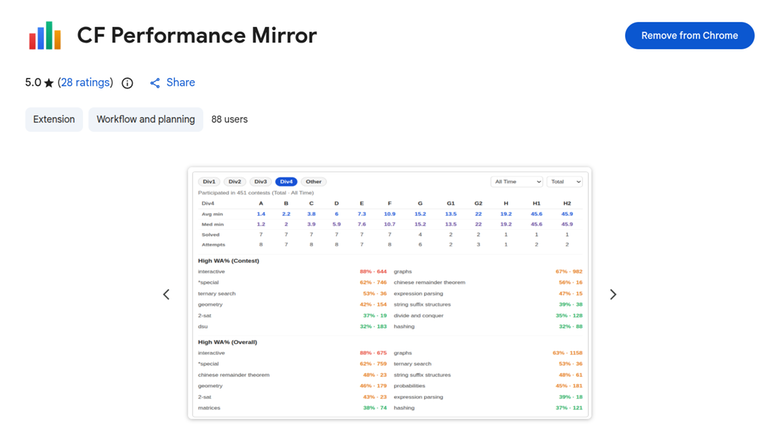Click the High WA% (Overall) heading

click(x=227, y=342)
